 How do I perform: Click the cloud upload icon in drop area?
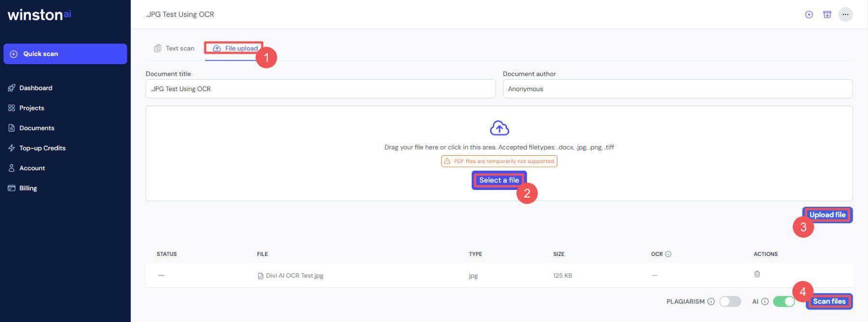pyautogui.click(x=499, y=128)
